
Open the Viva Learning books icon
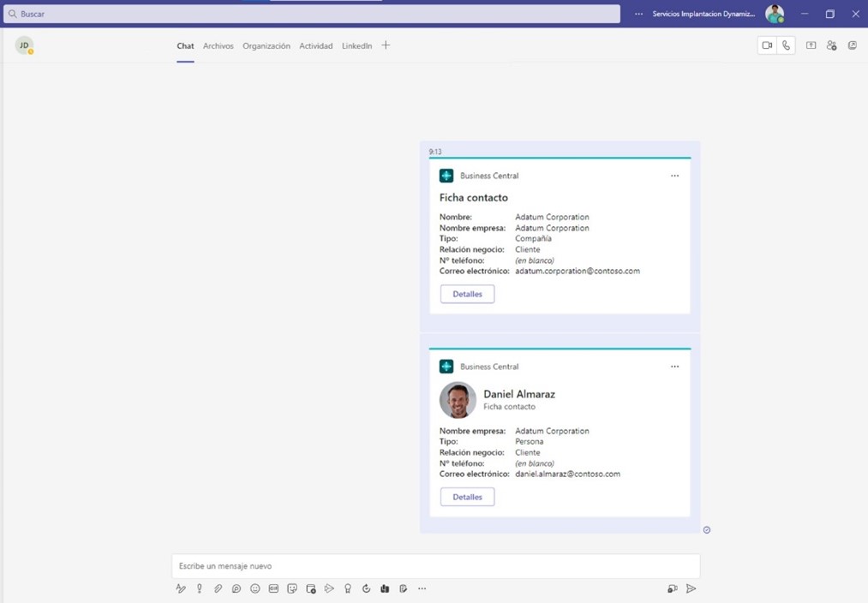pos(385,588)
